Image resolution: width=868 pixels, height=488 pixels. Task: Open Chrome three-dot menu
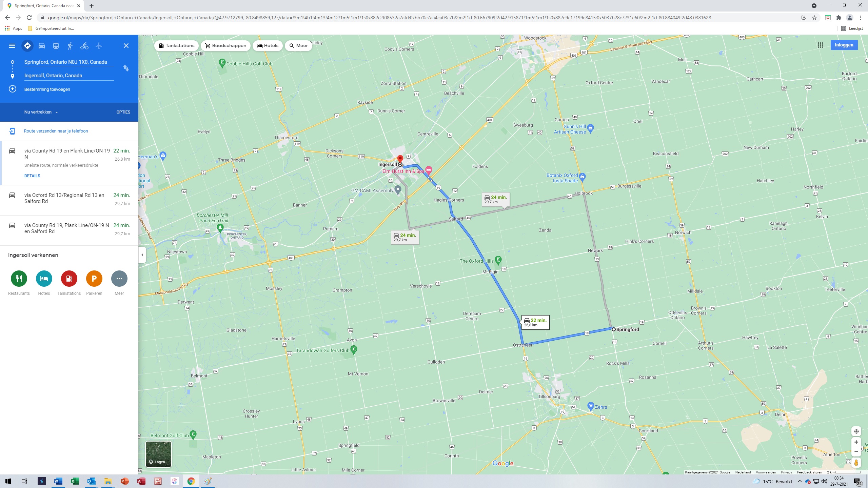(861, 18)
